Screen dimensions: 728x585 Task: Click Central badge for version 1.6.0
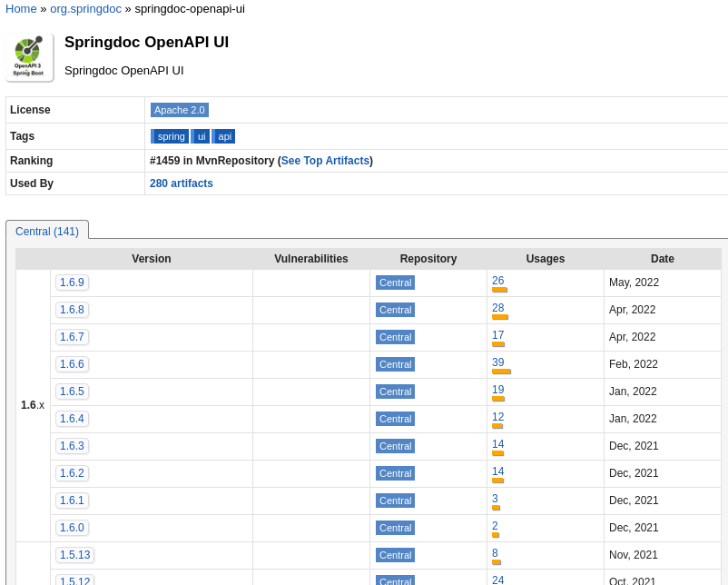pos(395,529)
